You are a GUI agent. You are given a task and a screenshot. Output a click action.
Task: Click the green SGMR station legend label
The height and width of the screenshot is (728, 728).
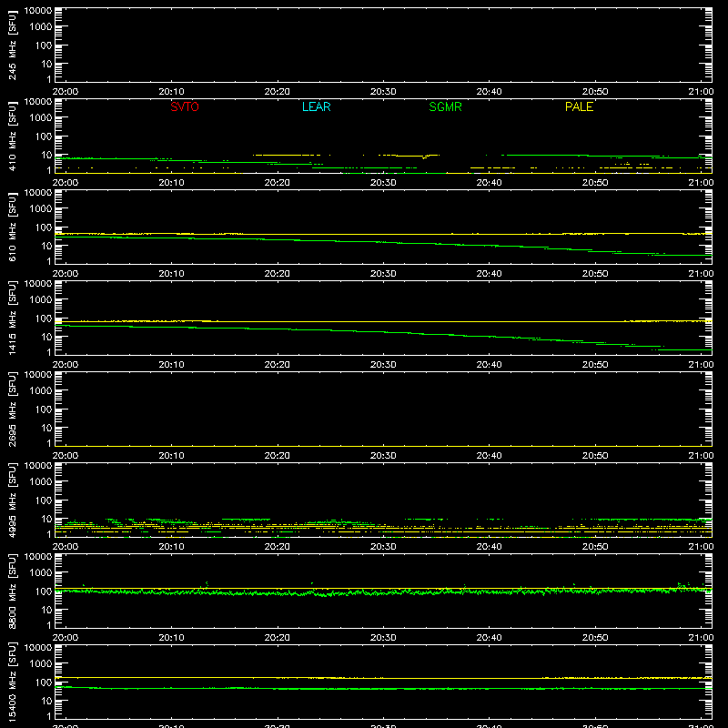pyautogui.click(x=445, y=106)
